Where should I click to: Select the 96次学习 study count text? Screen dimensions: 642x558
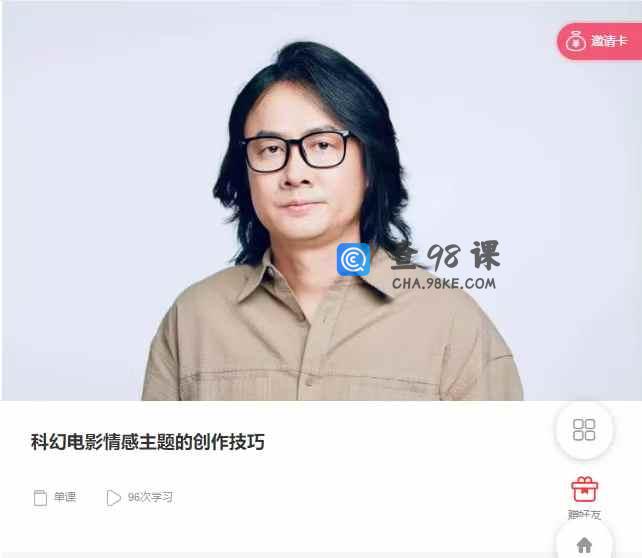coord(150,497)
